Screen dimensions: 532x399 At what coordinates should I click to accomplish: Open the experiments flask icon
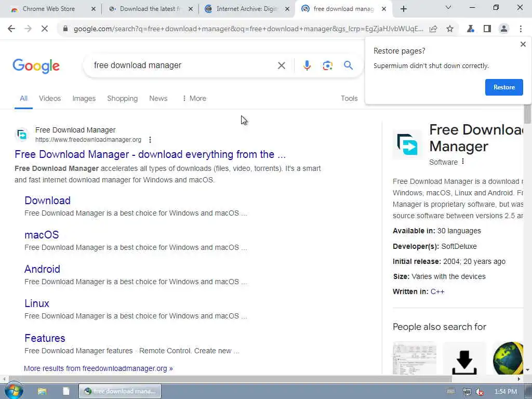click(x=471, y=29)
